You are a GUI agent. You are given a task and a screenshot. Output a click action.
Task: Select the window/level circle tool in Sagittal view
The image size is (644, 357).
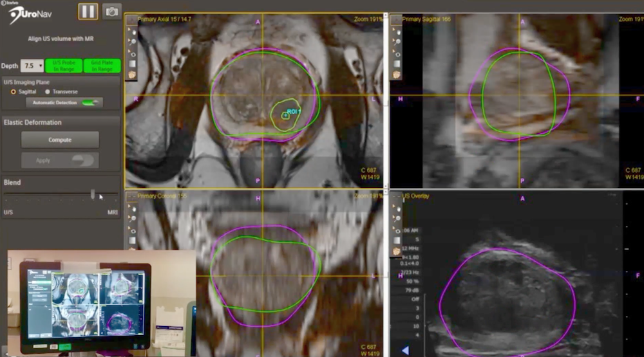398,54
